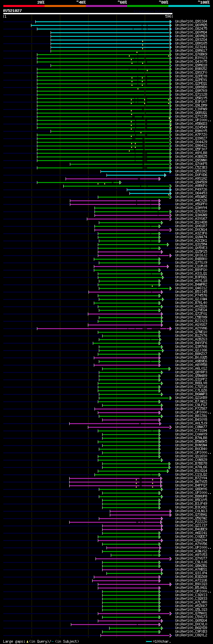Click hit label UniRef100_Q76BK9
The image size is (213, 644).
pyautogui.click(x=191, y=54)
